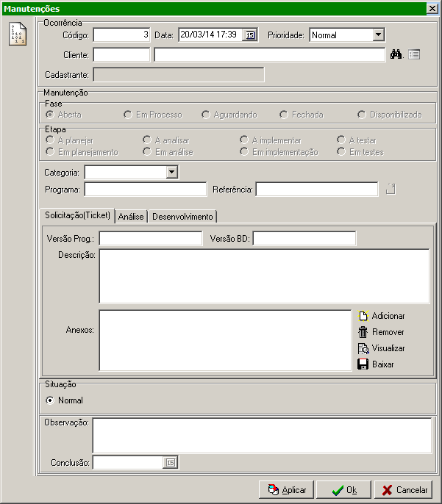Click the document list icon in left sidebar

tap(18, 35)
